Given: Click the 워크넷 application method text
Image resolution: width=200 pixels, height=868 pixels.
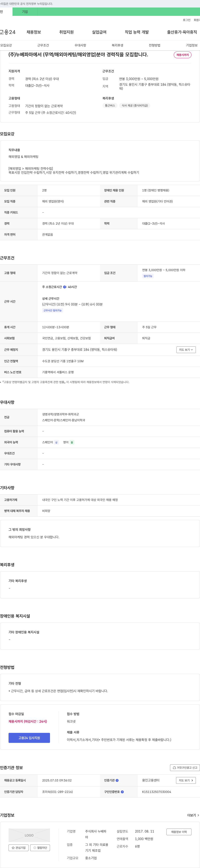Looking at the screenshot, I should pos(71,721).
